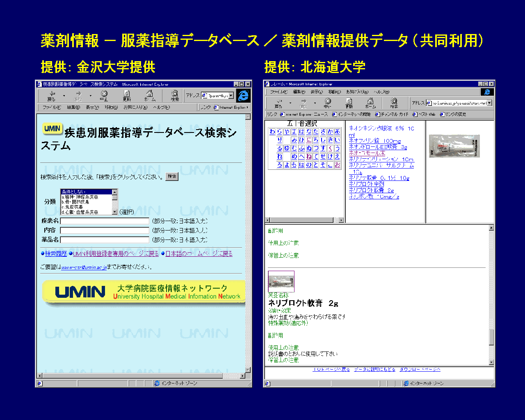525x420 pixels.
Task: Click the Forward arrow in the drug list window
Action: coord(304,103)
